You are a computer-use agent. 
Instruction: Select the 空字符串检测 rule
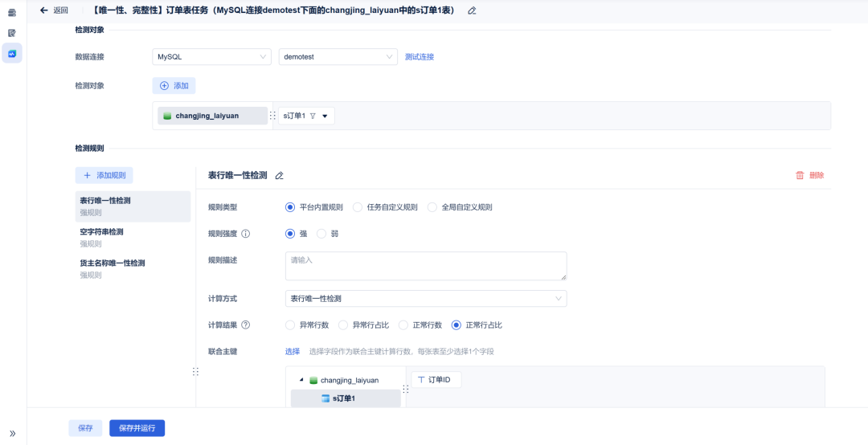(133, 238)
